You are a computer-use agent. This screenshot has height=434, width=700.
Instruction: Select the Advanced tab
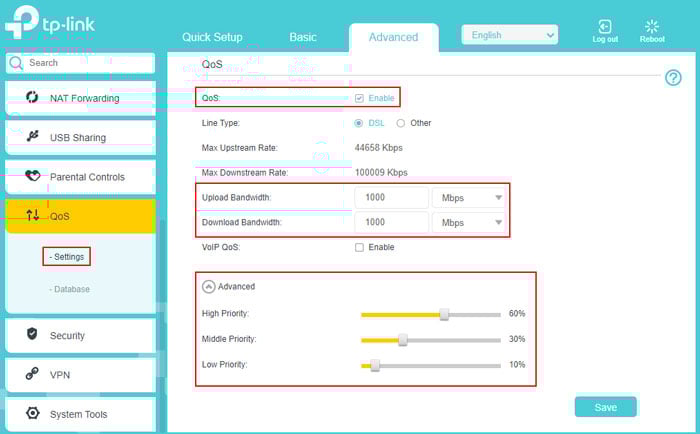(393, 38)
